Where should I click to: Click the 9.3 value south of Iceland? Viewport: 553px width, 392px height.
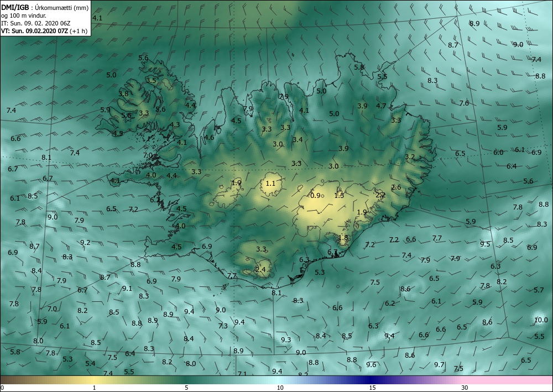286,340
